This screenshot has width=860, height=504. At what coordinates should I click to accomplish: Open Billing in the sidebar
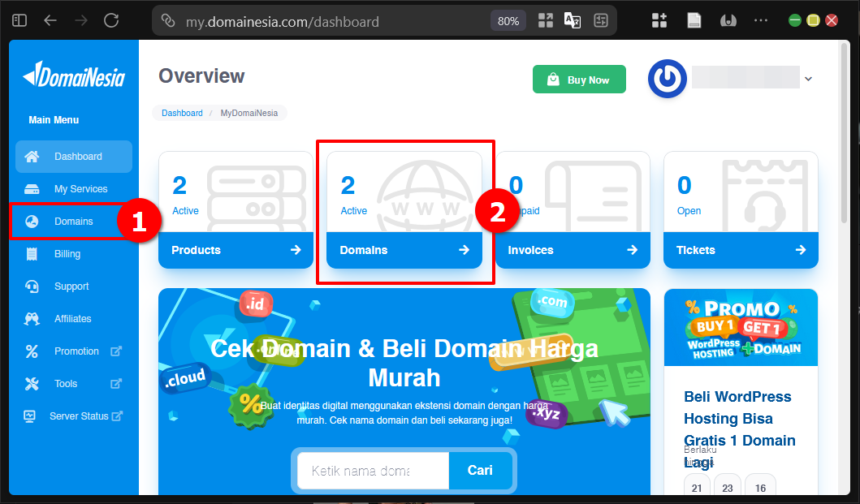(x=74, y=253)
